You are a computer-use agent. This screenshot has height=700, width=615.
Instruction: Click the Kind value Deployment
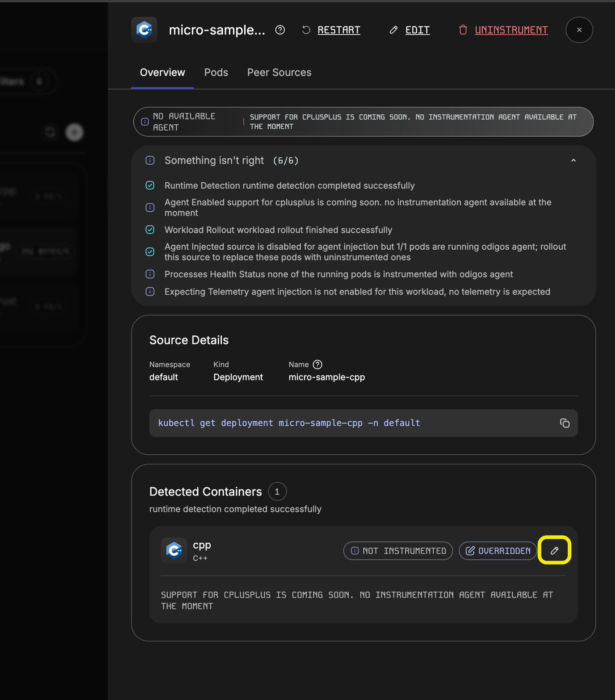click(238, 377)
